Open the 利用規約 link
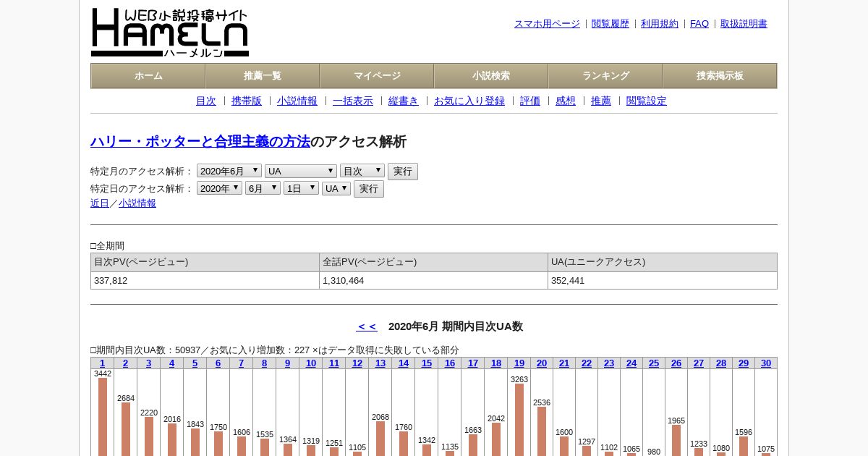This screenshot has width=868, height=456. tap(660, 24)
